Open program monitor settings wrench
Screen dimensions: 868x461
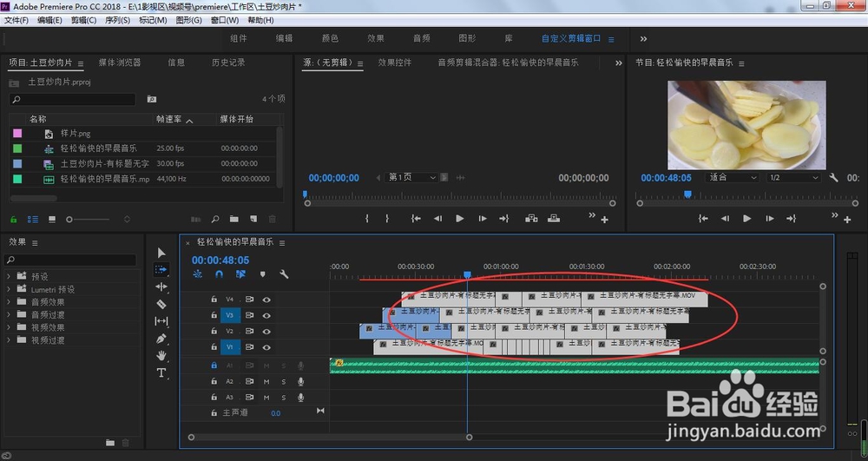(833, 178)
